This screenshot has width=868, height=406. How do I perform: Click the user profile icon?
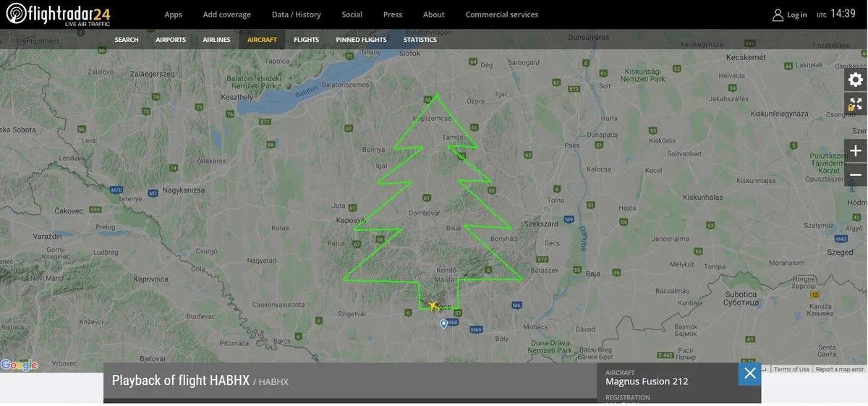pos(778,15)
